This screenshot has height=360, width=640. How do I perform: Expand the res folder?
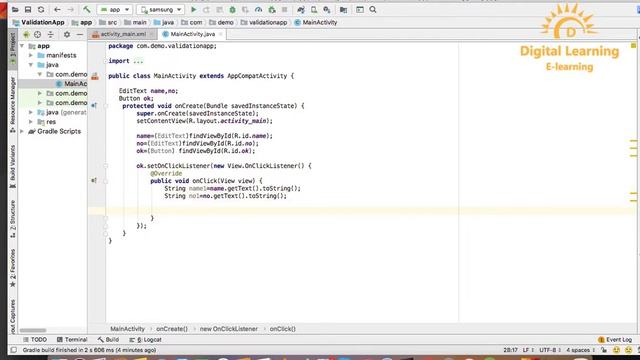pos(31,122)
